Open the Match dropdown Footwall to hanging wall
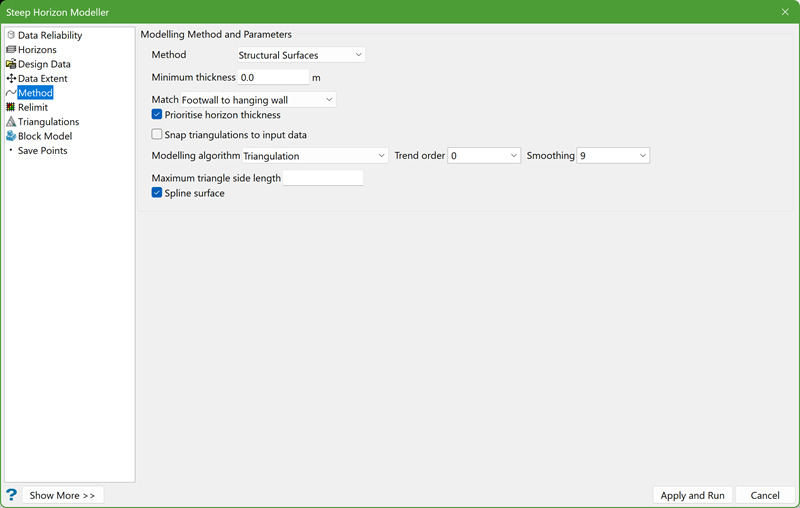800x508 pixels. pyautogui.click(x=258, y=99)
